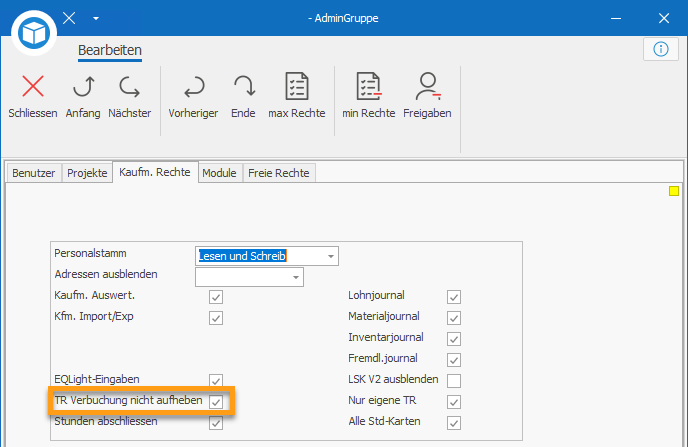
Task: Toggle TR Verbuchung nicht aufheben checkbox
Action: (216, 402)
